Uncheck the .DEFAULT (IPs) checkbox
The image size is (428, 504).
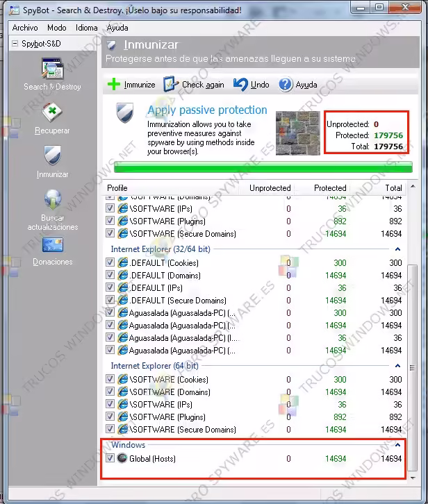pyautogui.click(x=110, y=287)
